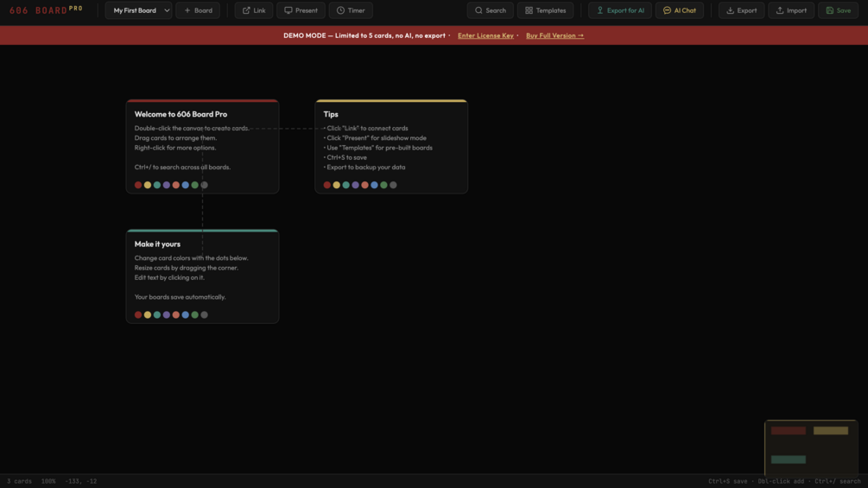
Task: Set Welcome card color to green
Action: [194, 185]
